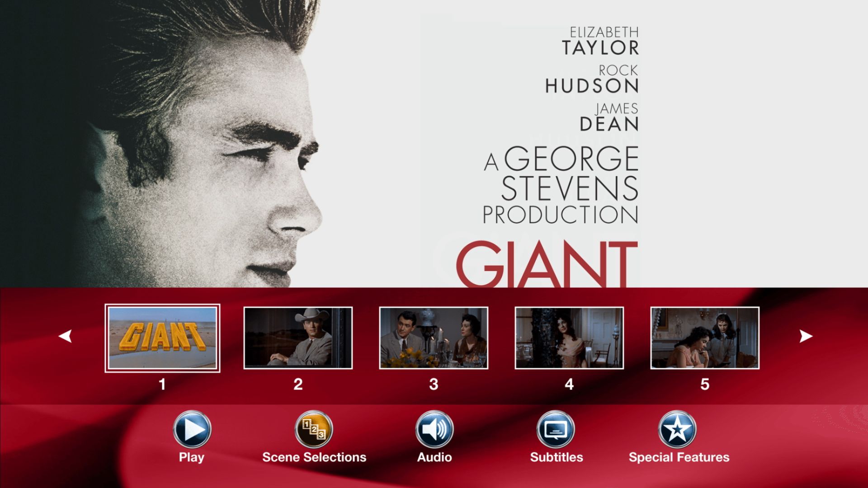Screen dimensions: 868x488
Task: Open the Special Features star icon
Action: pos(677,429)
